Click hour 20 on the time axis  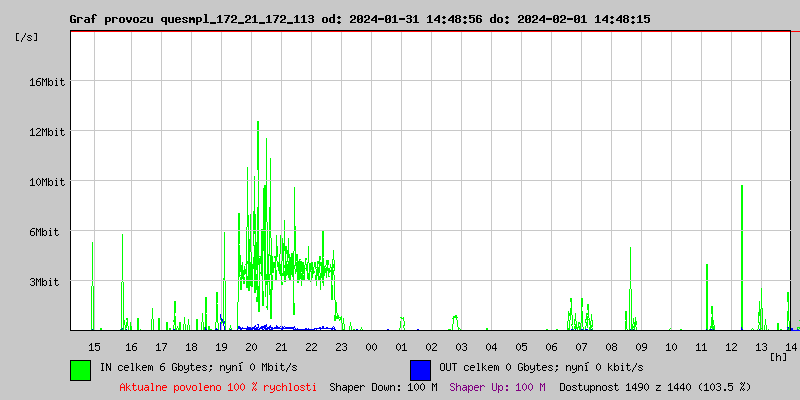tap(251, 346)
